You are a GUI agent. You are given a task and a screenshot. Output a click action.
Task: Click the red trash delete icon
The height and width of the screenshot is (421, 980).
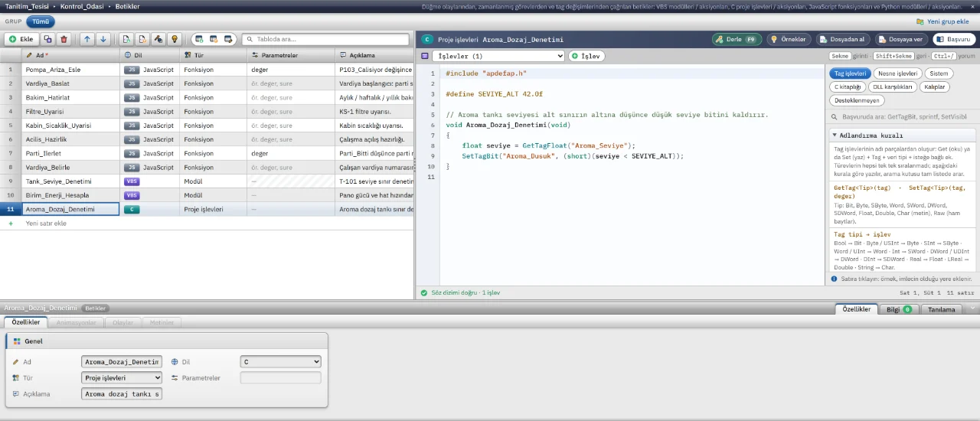pos(64,39)
